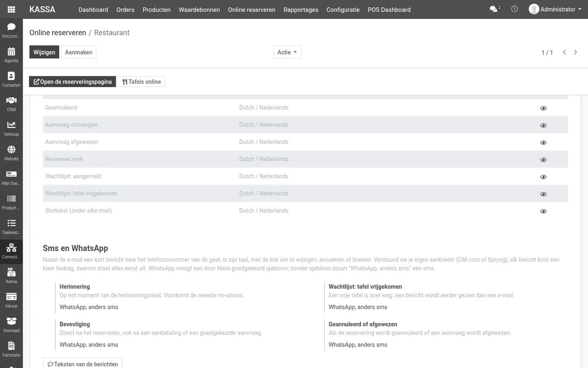Click Teksten van de berichten button
Image resolution: width=588 pixels, height=368 pixels.
82,364
